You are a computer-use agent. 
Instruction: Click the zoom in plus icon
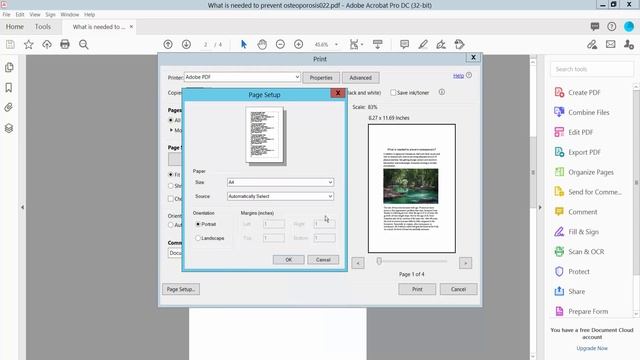point(298,44)
